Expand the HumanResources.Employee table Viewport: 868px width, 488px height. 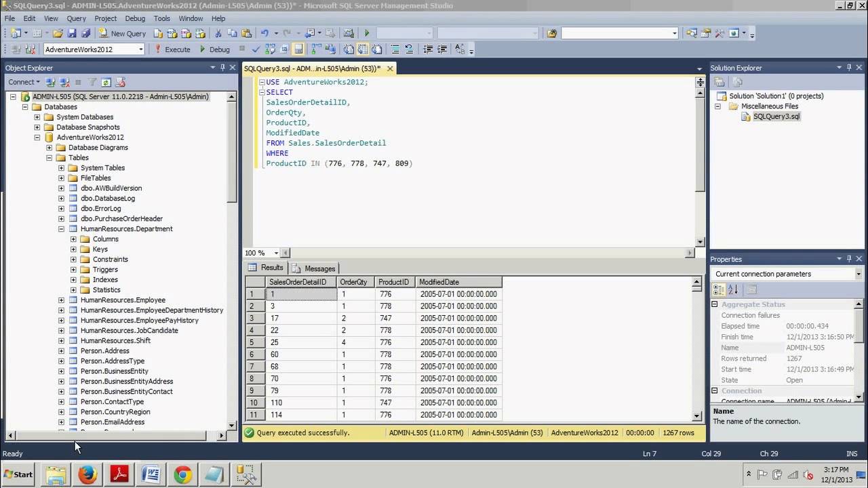[62, 300]
